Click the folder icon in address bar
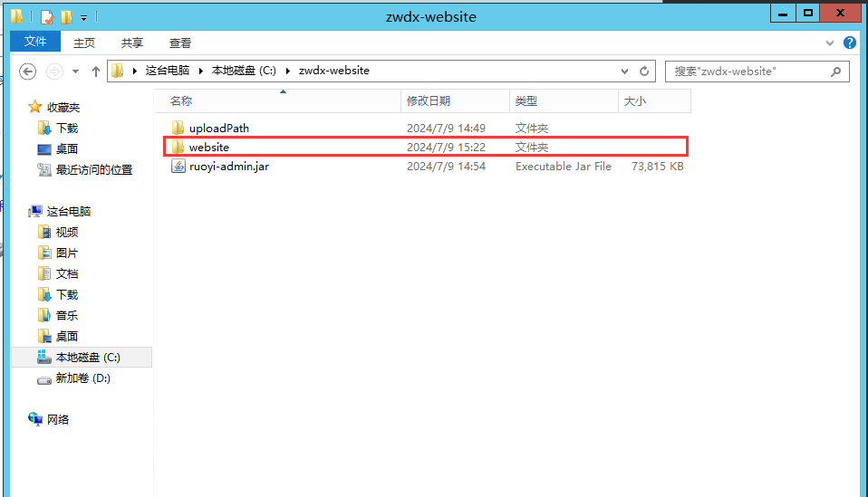The image size is (868, 497). coord(118,71)
